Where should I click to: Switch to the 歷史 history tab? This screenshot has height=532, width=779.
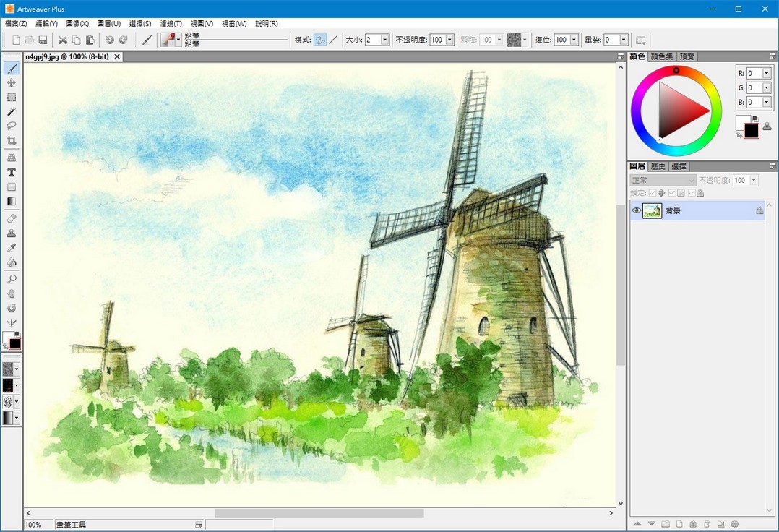pos(658,166)
